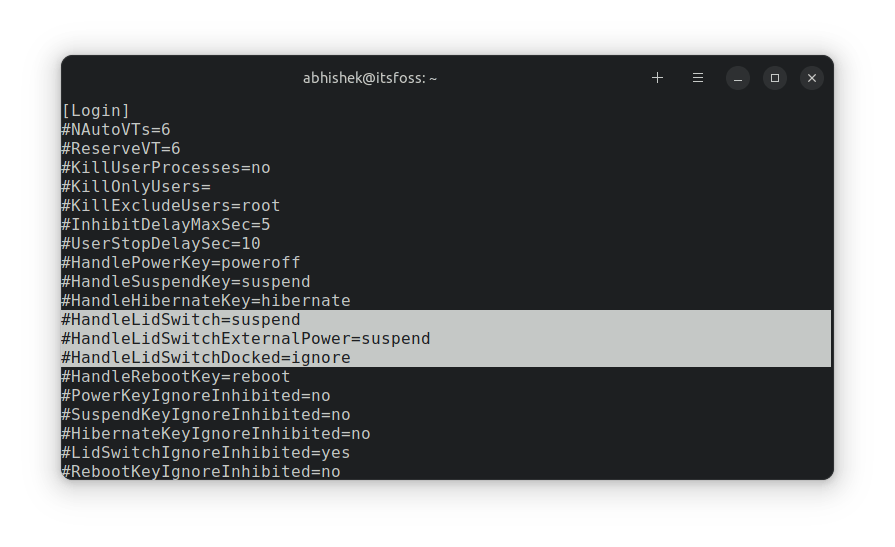
Task: Click the #ReserveVT=6 line
Action: click(121, 148)
